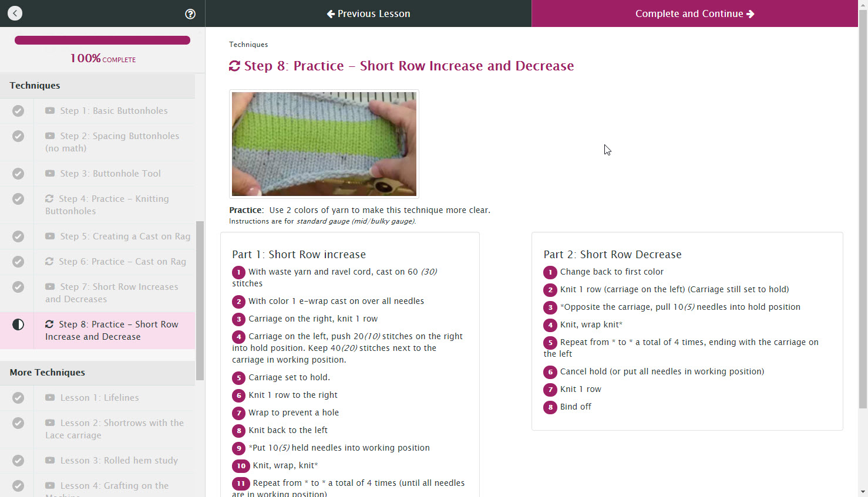868x497 pixels.
Task: Click video icon beside Lesson 1: Lifelines
Action: point(50,397)
